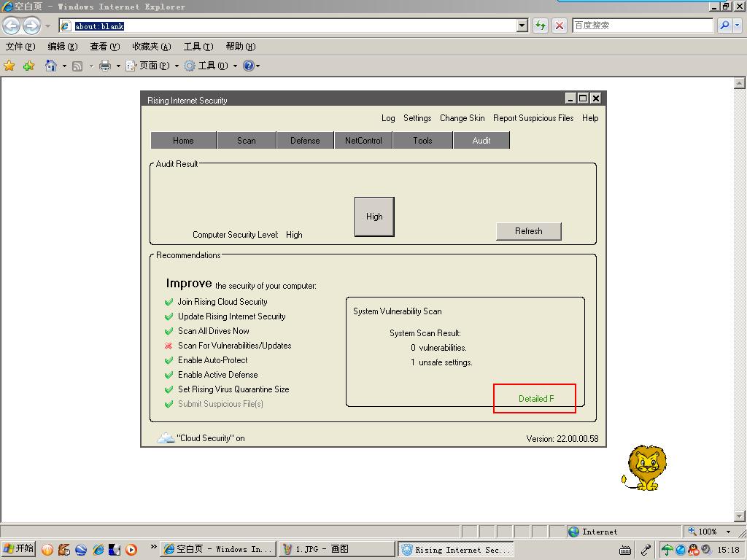Viewport: 747px width, 560px height.
Task: Click Scan All Drives Now recommendation
Action: pyautogui.click(x=214, y=331)
